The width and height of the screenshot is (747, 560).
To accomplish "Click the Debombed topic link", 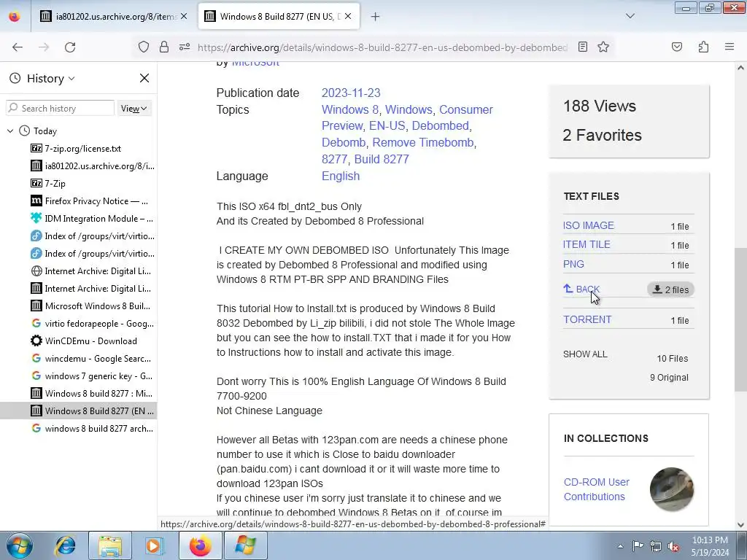I will coord(441,125).
